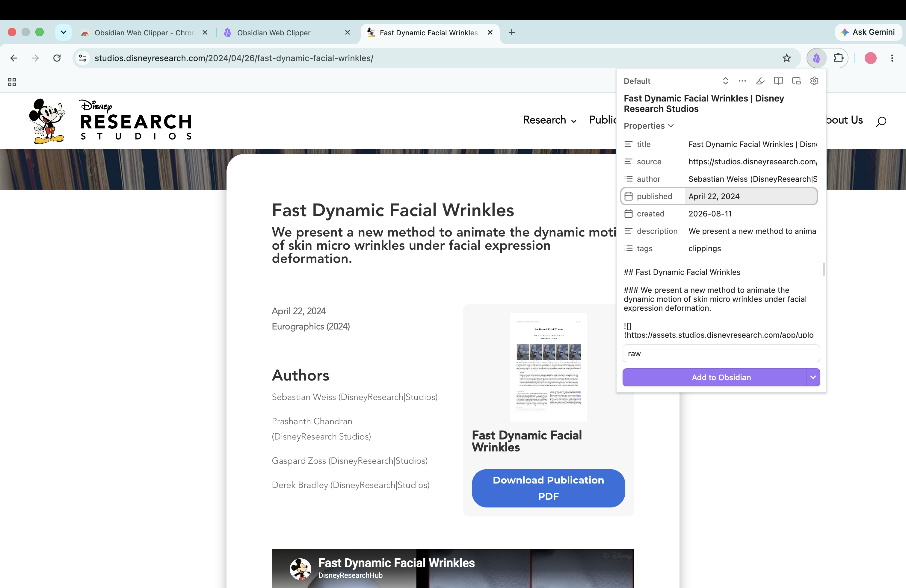This screenshot has width=906, height=588.
Task: Open the Chrome three-dot menu
Action: point(892,58)
